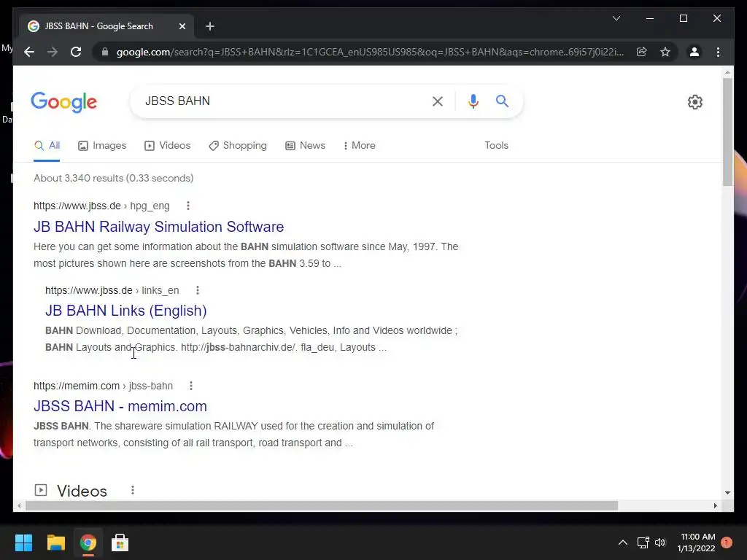Click the Chrome icon on the taskbar
Screen dimensions: 747x560
coord(88,542)
